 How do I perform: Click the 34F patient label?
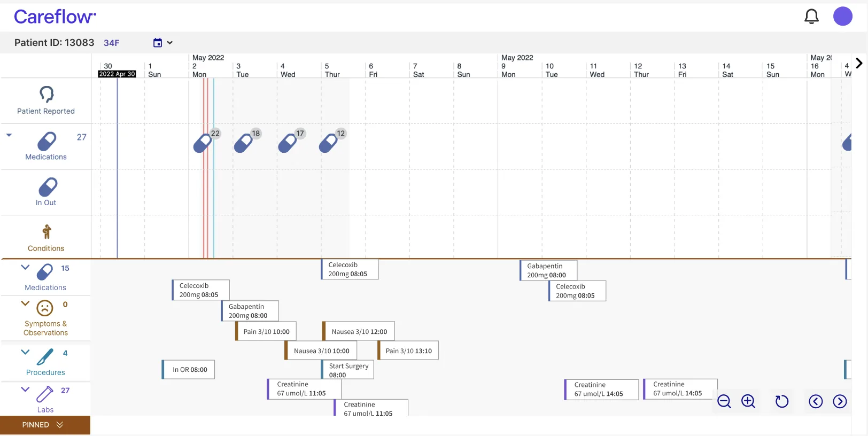112,43
